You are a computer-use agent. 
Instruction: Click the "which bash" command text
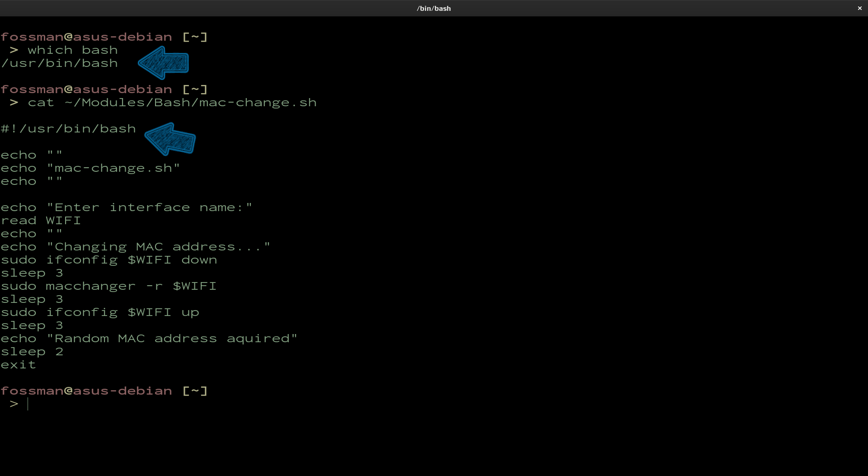point(72,50)
